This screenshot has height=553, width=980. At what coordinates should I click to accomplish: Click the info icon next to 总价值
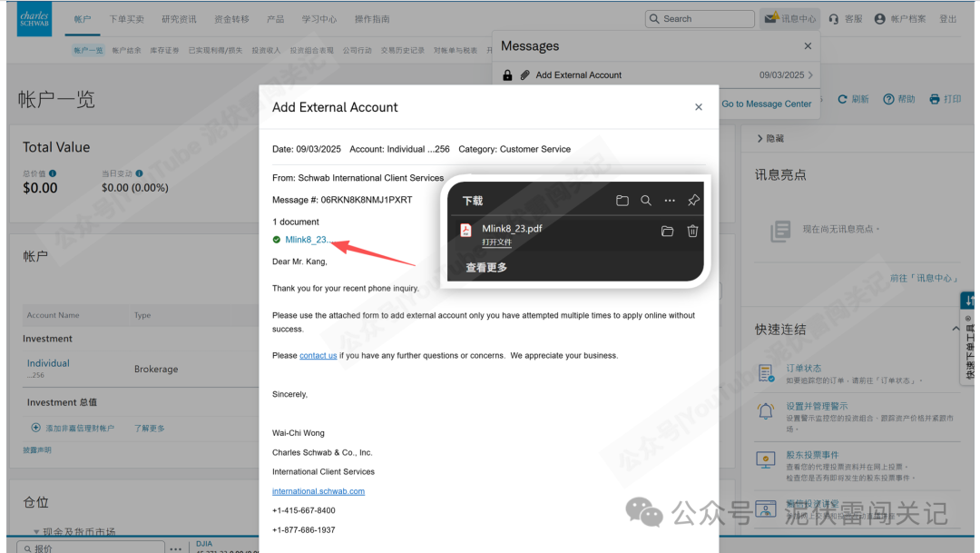[53, 173]
